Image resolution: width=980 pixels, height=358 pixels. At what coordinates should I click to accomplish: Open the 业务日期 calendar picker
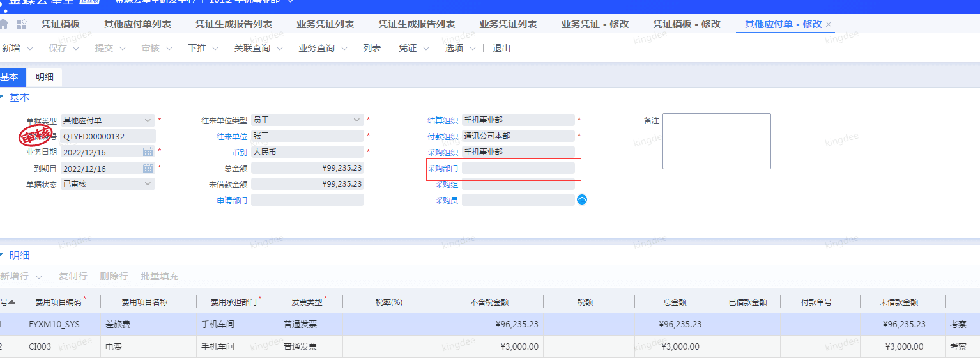(x=148, y=152)
